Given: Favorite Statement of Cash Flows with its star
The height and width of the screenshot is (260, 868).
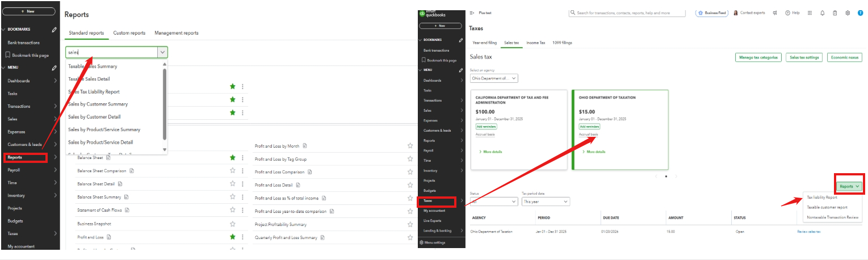Looking at the screenshot, I should coord(232,210).
